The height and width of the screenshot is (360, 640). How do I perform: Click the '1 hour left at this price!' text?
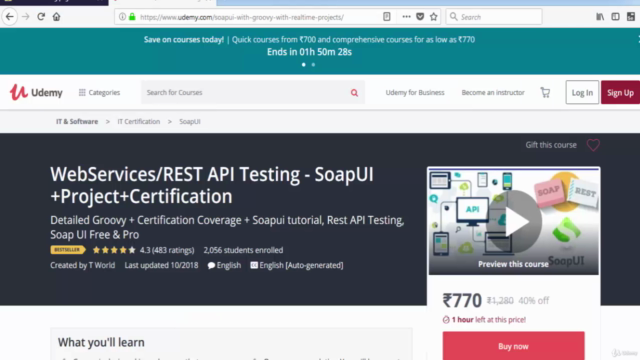click(x=489, y=320)
